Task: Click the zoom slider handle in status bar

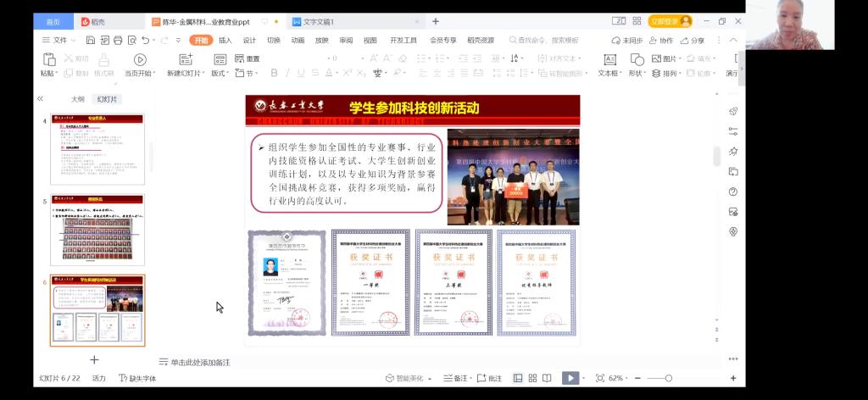Action: tap(668, 378)
